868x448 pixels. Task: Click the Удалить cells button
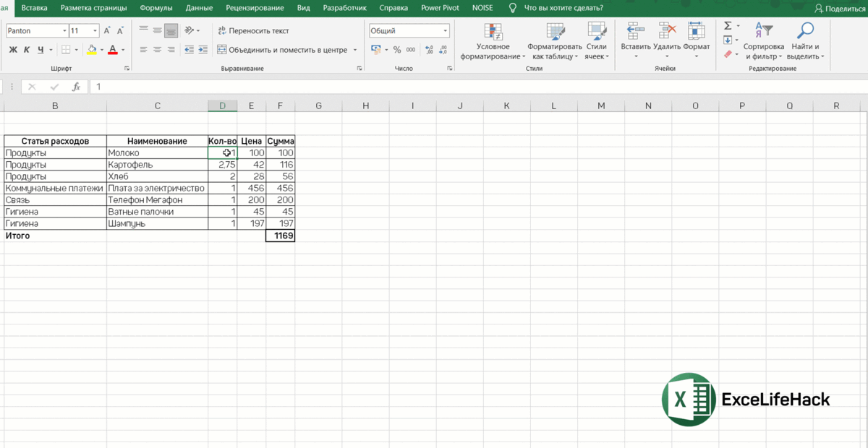(667, 40)
